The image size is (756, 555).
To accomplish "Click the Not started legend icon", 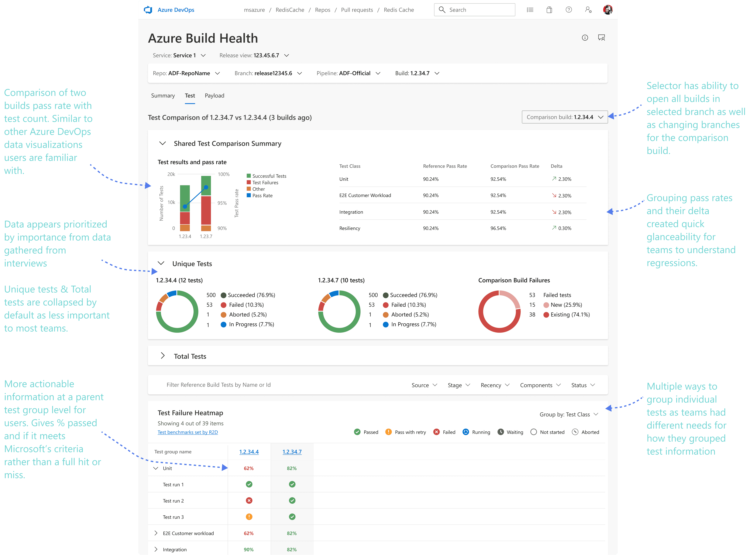I will click(534, 432).
